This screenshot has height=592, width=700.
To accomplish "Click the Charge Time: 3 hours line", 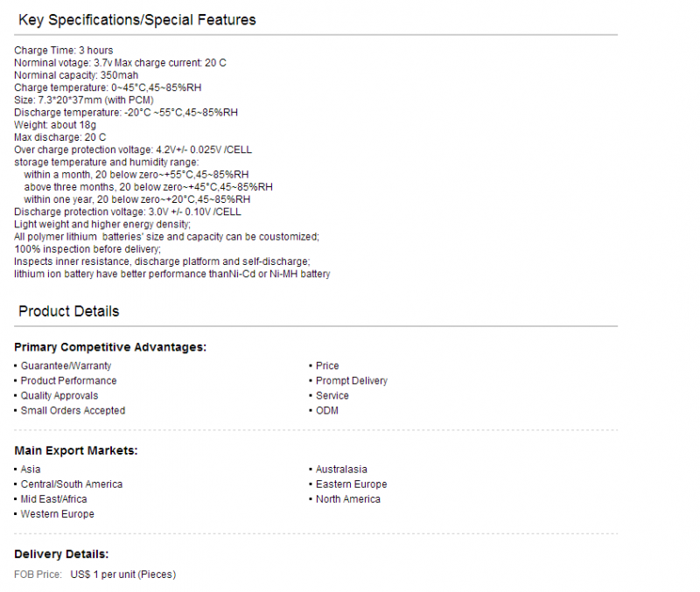I will click(63, 51).
